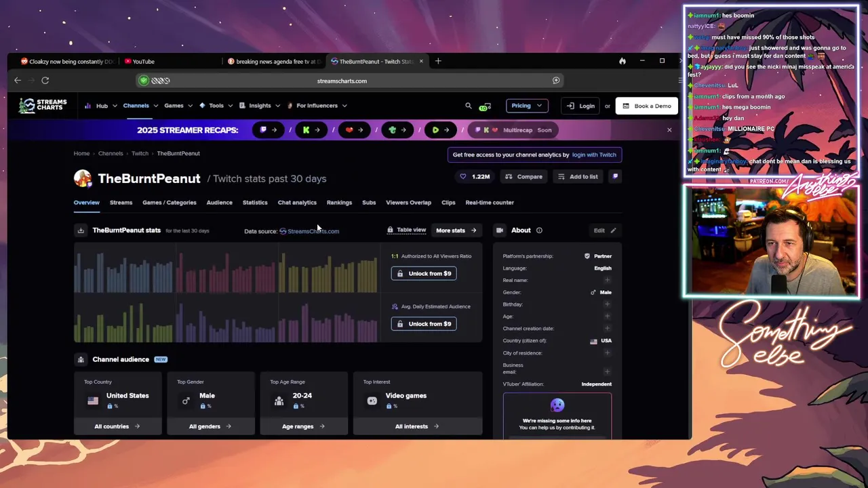This screenshot has width=868, height=488.
Task: Click the Add to list button
Action: pos(578,177)
